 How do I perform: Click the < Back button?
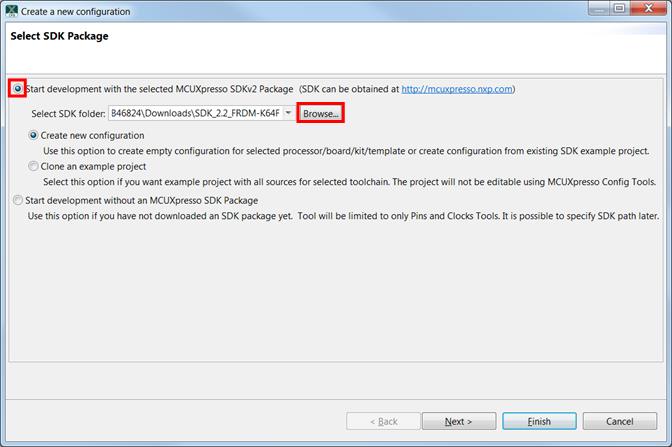click(381, 421)
